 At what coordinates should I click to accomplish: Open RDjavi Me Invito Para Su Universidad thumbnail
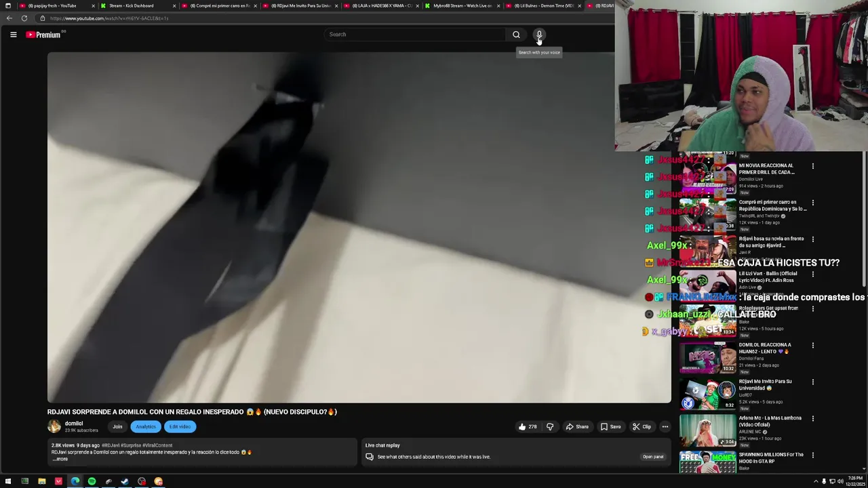(708, 394)
